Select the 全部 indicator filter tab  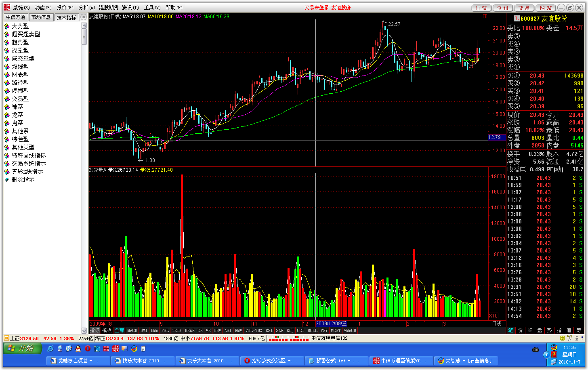click(120, 330)
